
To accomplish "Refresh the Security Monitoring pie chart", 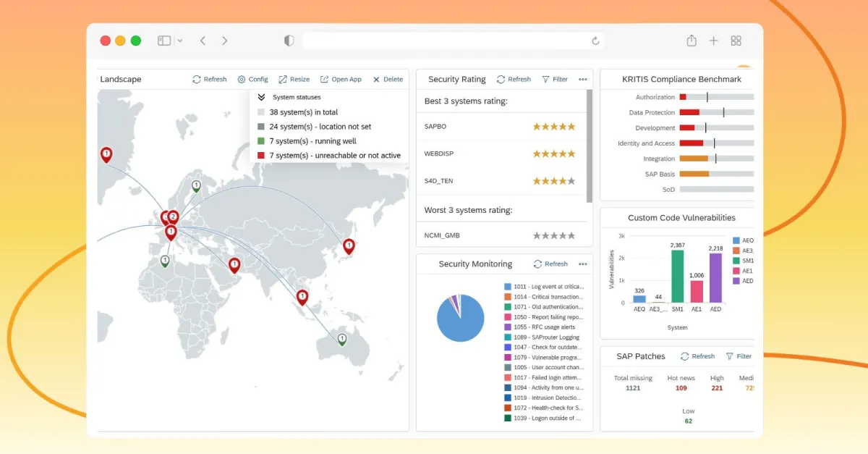I will [x=550, y=264].
